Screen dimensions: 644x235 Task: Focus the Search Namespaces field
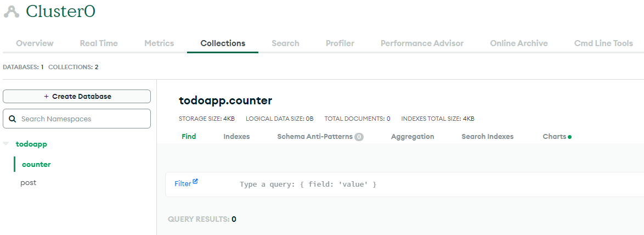pyautogui.click(x=77, y=119)
